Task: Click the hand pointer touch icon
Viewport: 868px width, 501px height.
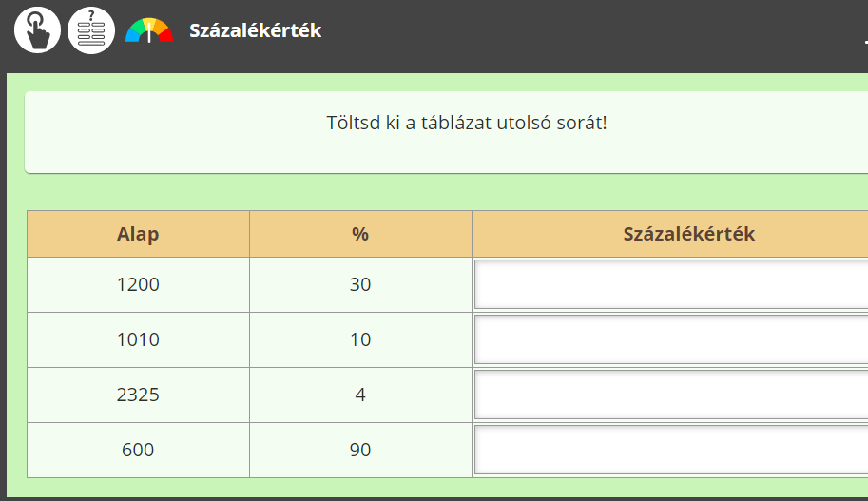Action: pos(37,30)
